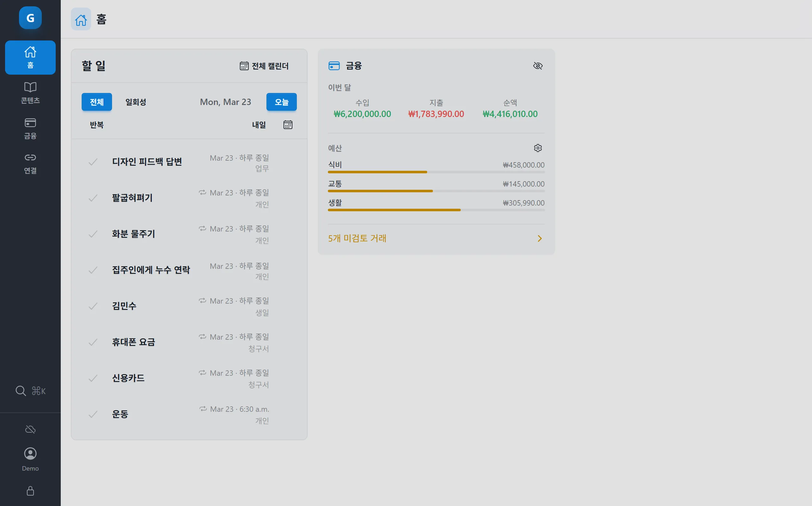The width and height of the screenshot is (812, 506).
Task: Open the budget settings gear in 예산
Action: pos(538,148)
